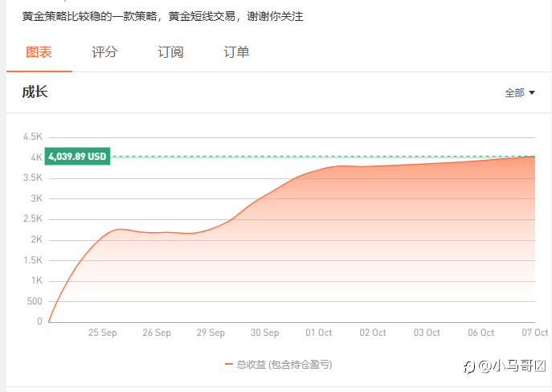The width and height of the screenshot is (552, 392).
Task: Open the 订单 tab
Action: 236,52
